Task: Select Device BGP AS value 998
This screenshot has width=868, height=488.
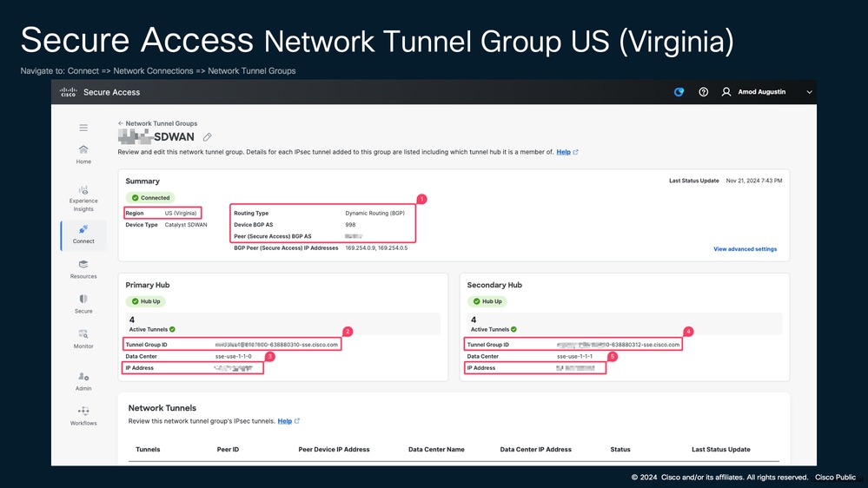Action: 350,225
